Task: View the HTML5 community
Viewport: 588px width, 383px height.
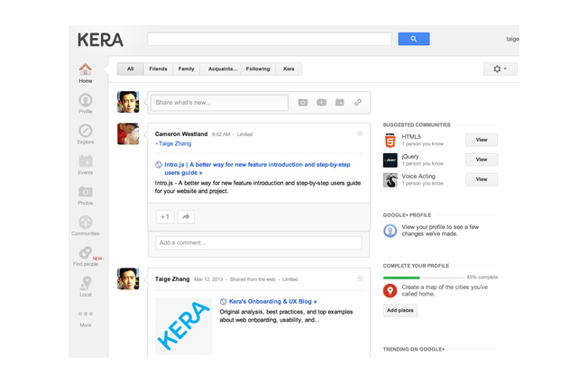Action: click(482, 140)
